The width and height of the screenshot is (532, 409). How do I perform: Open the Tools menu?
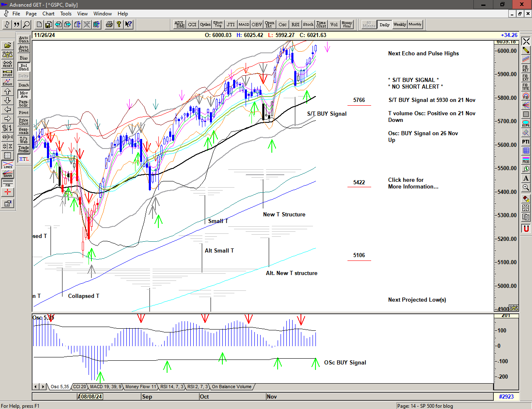[x=66, y=14]
